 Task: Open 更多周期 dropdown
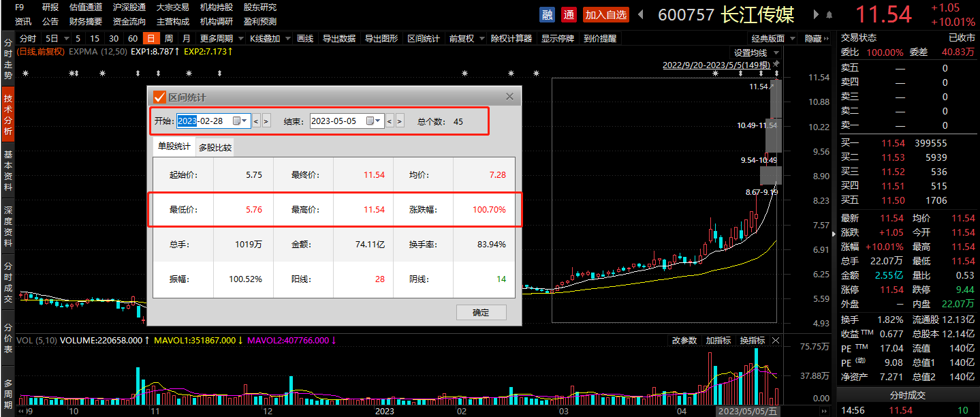[x=221, y=39]
